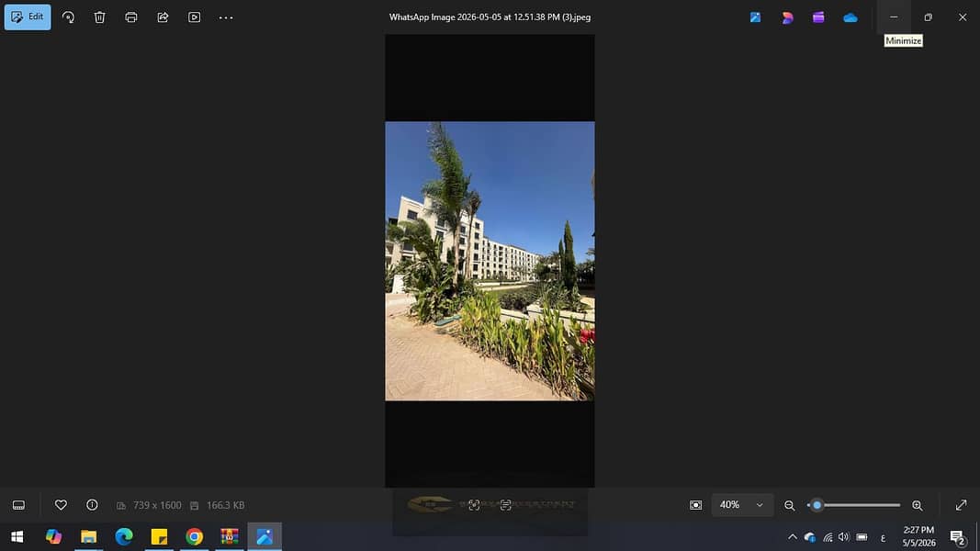
Task: Click the OneDrive sync tray icon
Action: [810, 536]
